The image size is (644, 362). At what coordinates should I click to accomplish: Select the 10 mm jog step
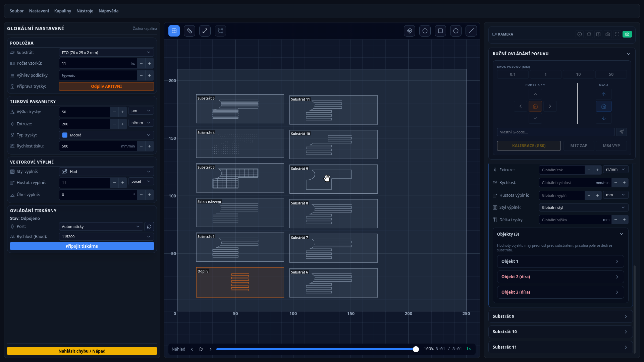point(578,74)
